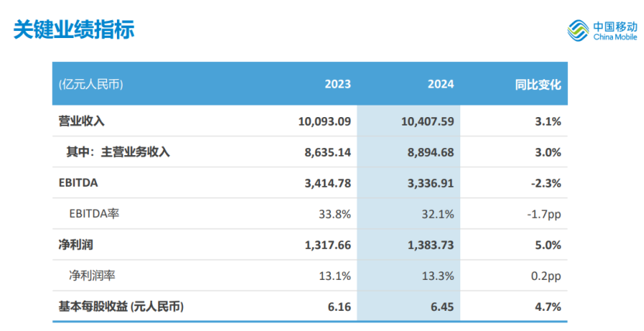Viewport: 644px width, 331px height.
Task: Click the value 6.16
Action: click(x=339, y=307)
